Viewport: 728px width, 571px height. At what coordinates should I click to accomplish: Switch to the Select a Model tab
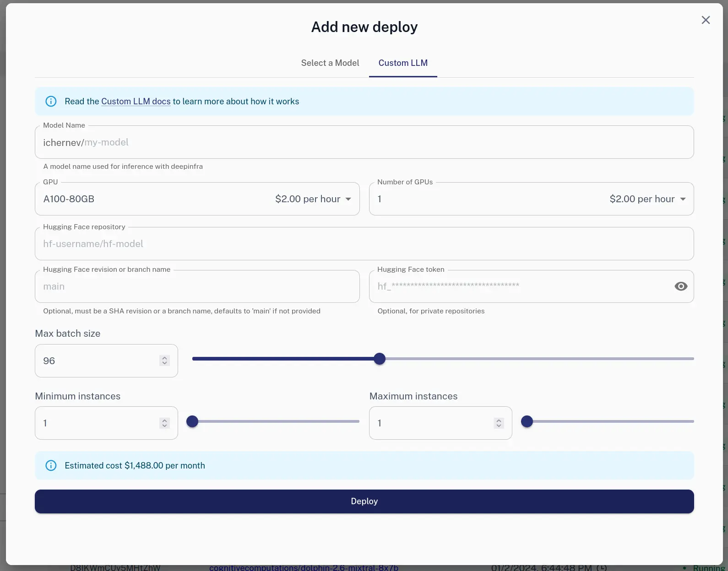tap(330, 63)
